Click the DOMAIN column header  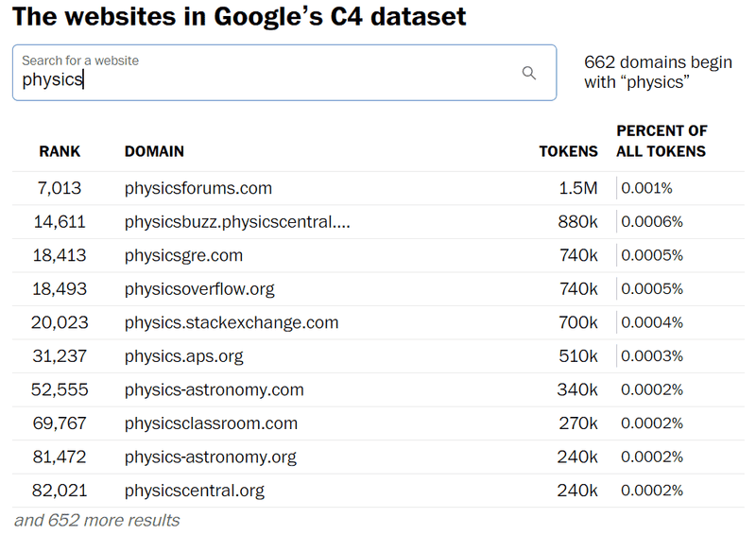154,151
